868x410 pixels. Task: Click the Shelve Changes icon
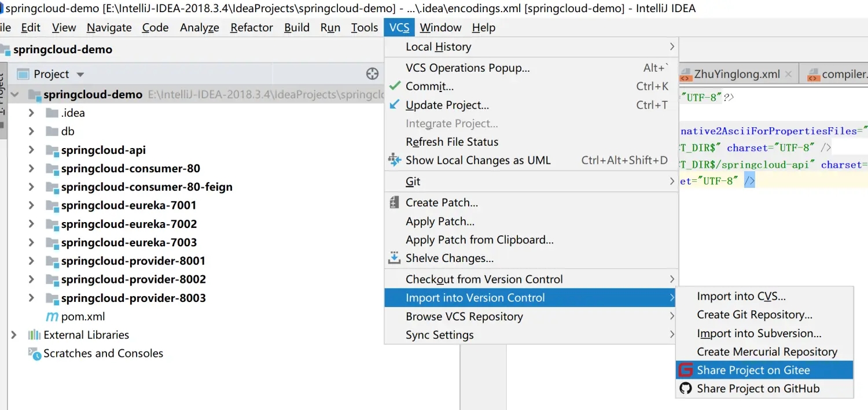395,258
